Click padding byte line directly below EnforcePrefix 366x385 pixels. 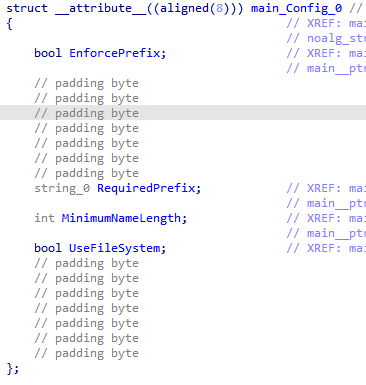[x=86, y=83]
